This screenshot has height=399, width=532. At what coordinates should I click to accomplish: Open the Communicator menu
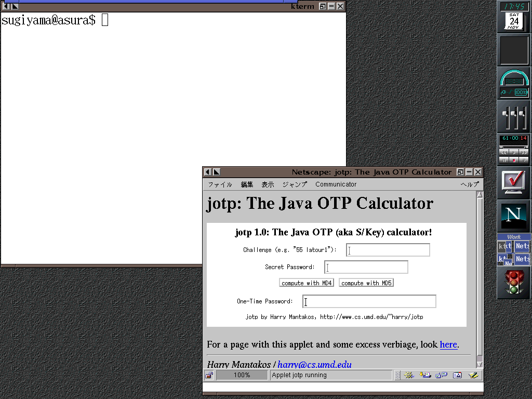pos(336,184)
